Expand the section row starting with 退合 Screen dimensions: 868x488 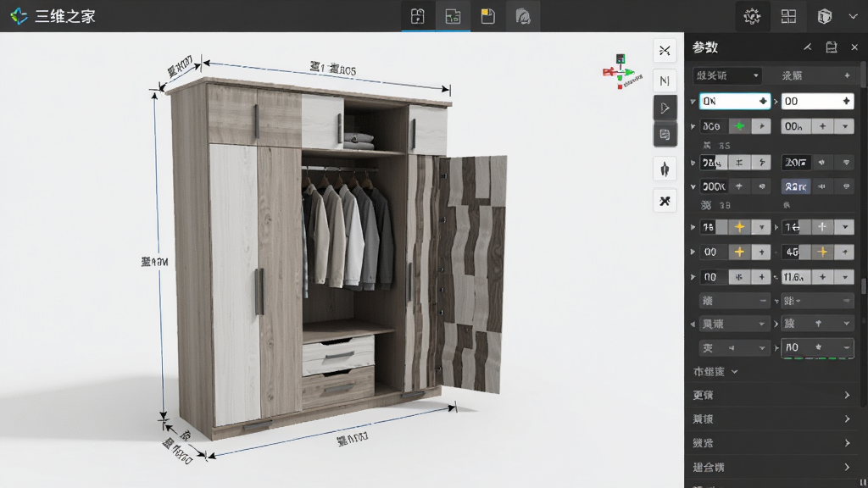[771, 468]
